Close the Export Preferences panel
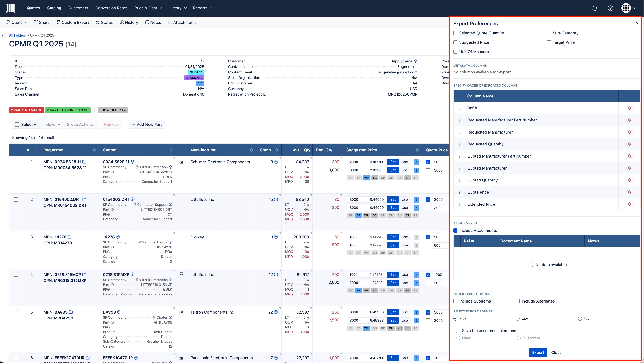The image size is (644, 363). click(x=637, y=23)
